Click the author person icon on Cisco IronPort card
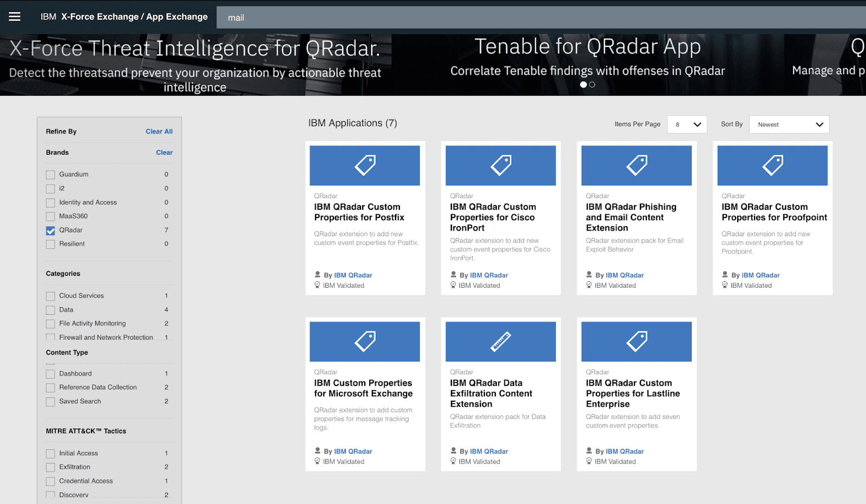 [454, 275]
